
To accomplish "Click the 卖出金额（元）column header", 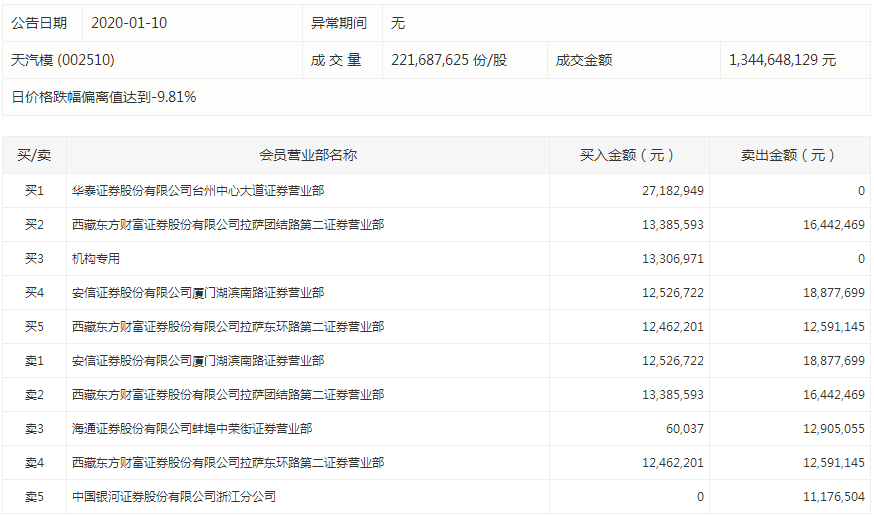I will point(788,155).
